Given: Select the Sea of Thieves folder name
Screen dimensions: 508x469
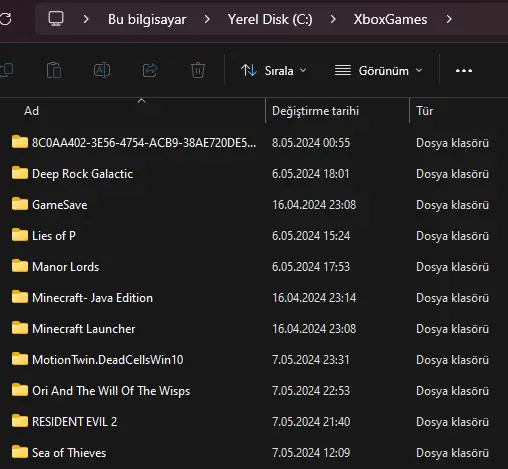Looking at the screenshot, I should [x=69, y=453].
